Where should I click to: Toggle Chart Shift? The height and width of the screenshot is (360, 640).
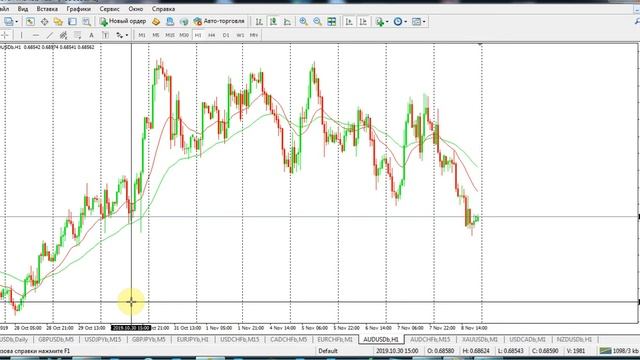click(363, 22)
